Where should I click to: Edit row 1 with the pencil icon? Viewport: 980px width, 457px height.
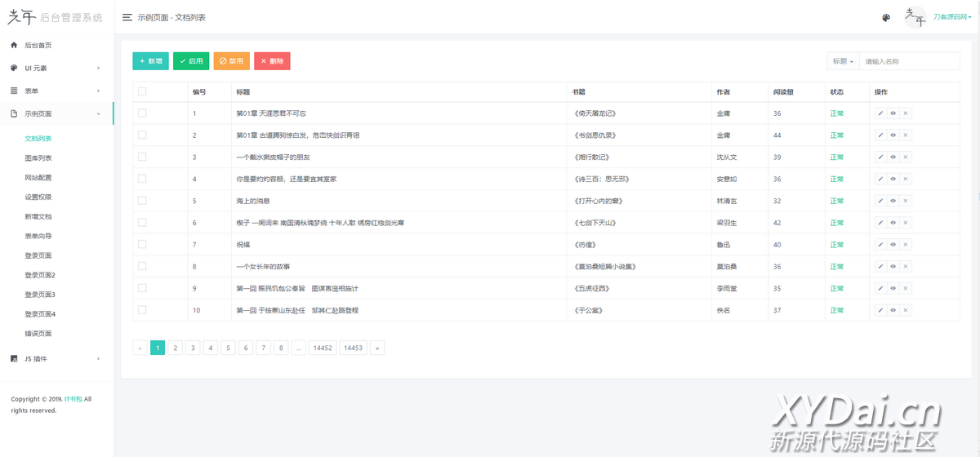(880, 113)
